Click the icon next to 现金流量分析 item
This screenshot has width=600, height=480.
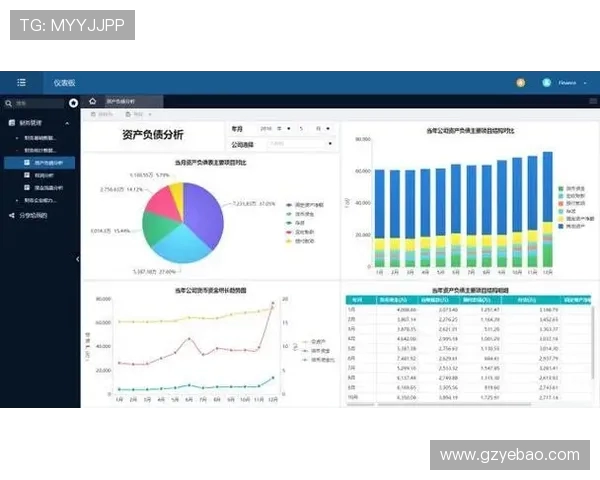(x=27, y=188)
